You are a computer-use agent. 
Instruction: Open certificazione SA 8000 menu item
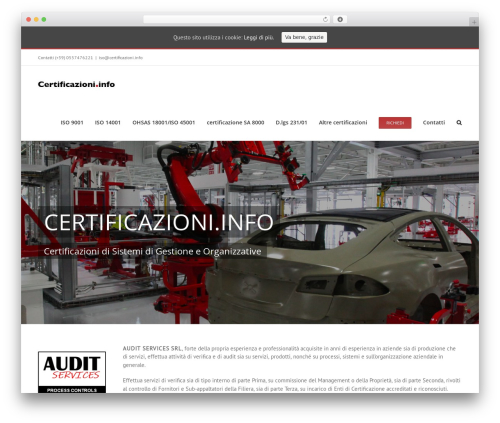point(235,123)
